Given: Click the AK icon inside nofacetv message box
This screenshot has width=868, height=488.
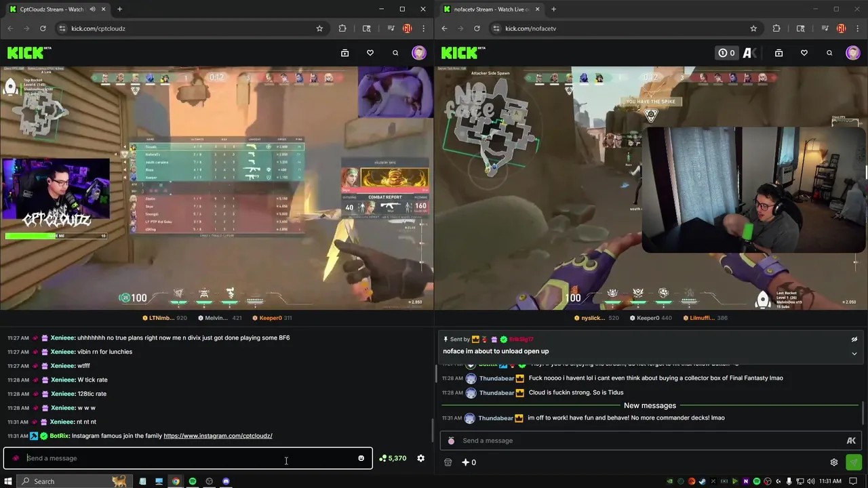Looking at the screenshot, I should pyautogui.click(x=851, y=441).
